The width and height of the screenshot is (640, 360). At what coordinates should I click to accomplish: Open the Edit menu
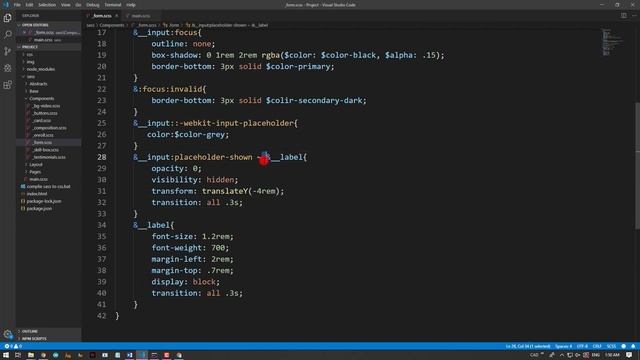pos(29,5)
